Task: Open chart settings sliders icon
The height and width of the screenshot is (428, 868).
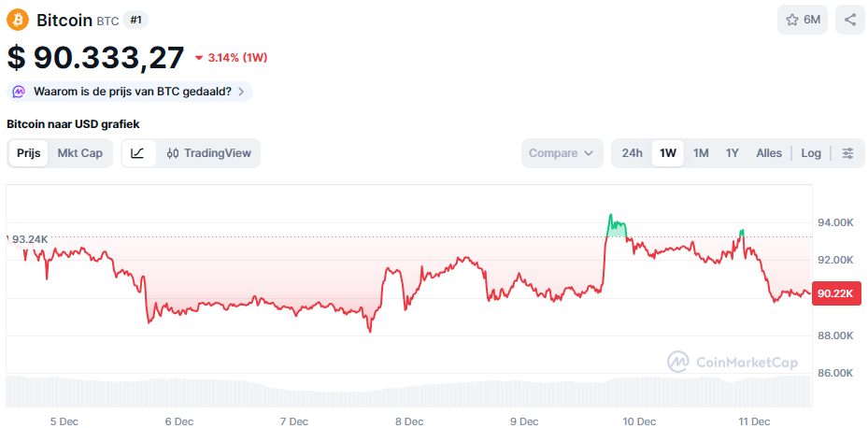Action: tap(847, 153)
